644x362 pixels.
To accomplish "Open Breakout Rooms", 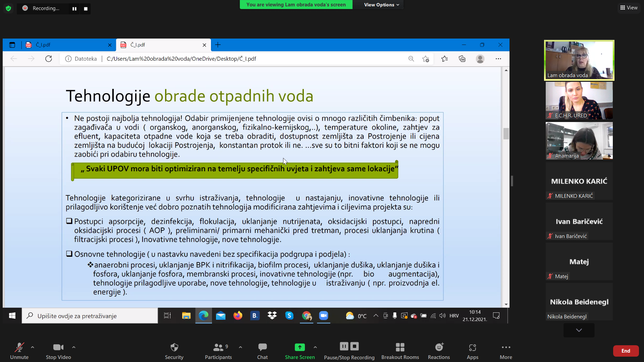I will pyautogui.click(x=400, y=348).
